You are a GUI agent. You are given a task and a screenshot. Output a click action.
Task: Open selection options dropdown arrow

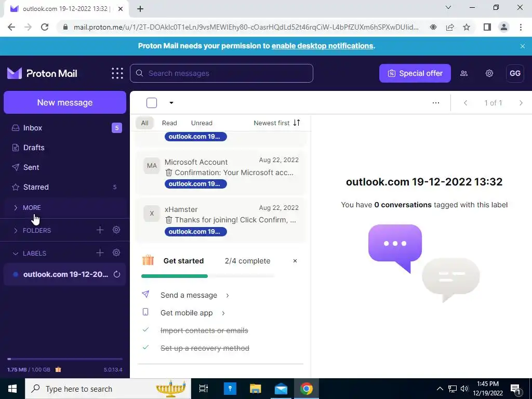171,103
